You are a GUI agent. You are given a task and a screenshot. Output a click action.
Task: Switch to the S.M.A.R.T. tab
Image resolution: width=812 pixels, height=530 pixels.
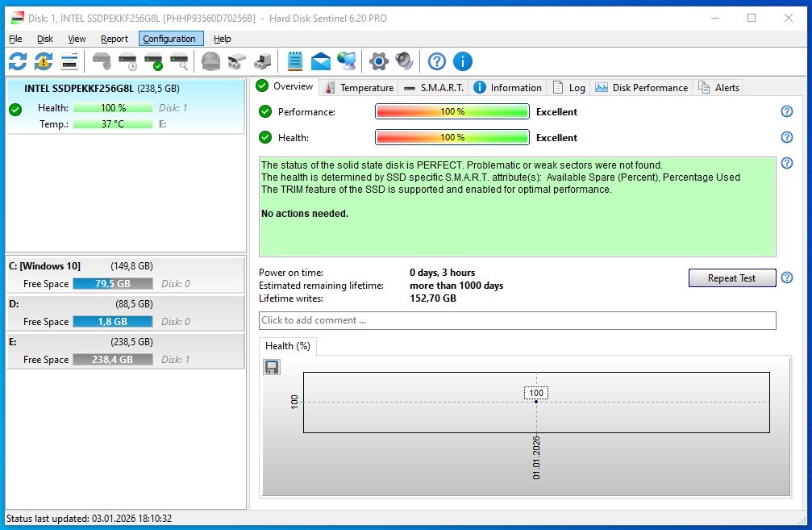click(x=434, y=88)
